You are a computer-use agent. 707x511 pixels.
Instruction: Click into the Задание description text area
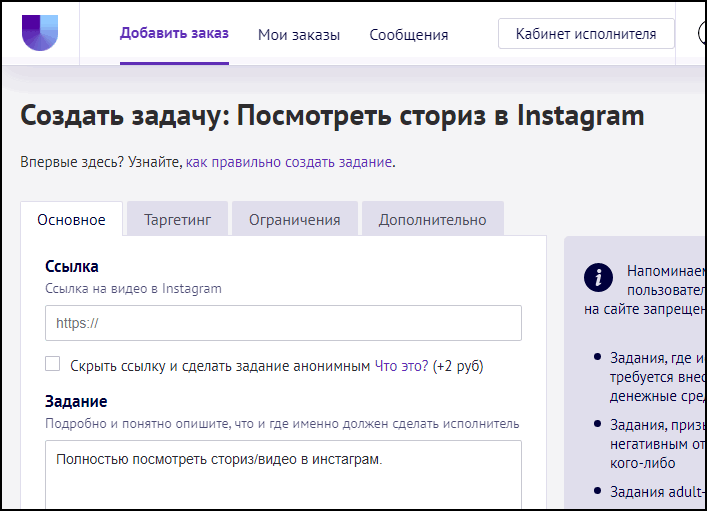283,474
